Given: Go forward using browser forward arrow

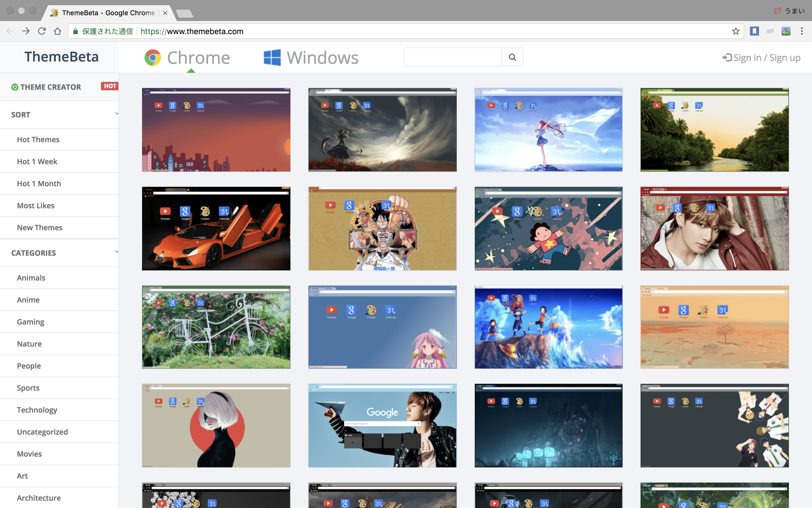Looking at the screenshot, I should tap(26, 31).
